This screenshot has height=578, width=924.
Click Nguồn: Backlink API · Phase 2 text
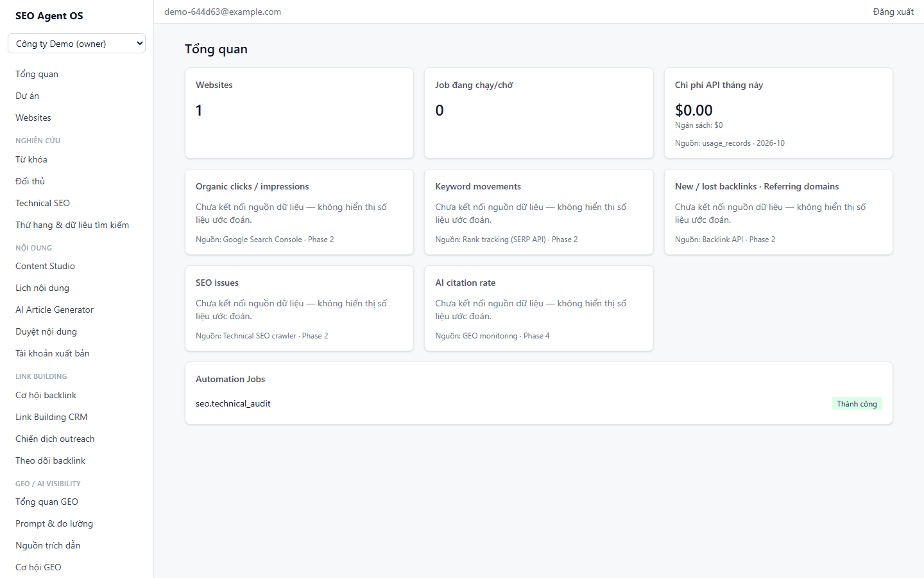point(725,240)
